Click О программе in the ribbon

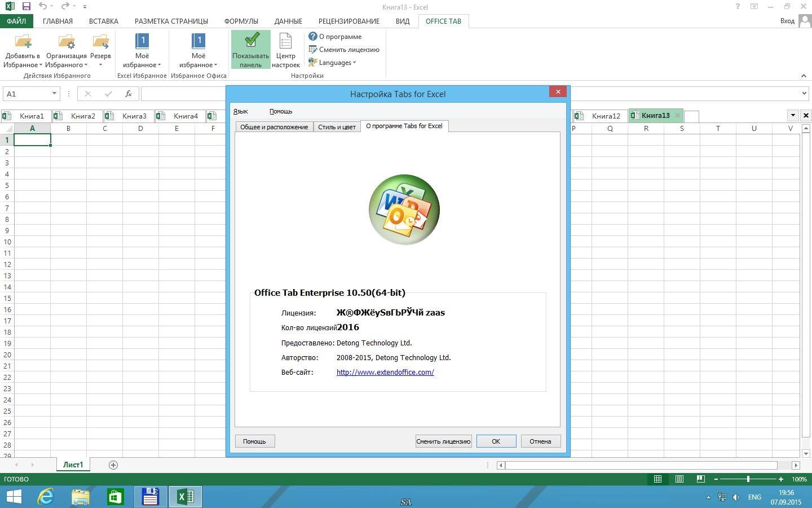(x=335, y=37)
